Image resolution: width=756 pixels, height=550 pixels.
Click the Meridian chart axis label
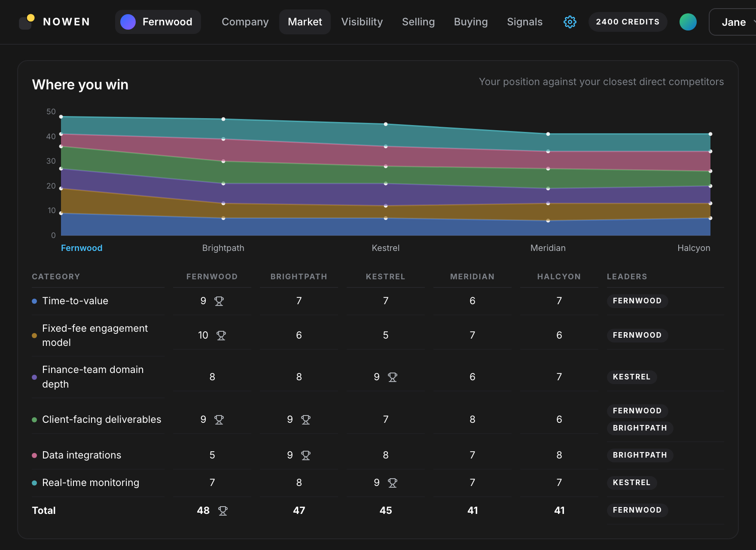(x=548, y=248)
